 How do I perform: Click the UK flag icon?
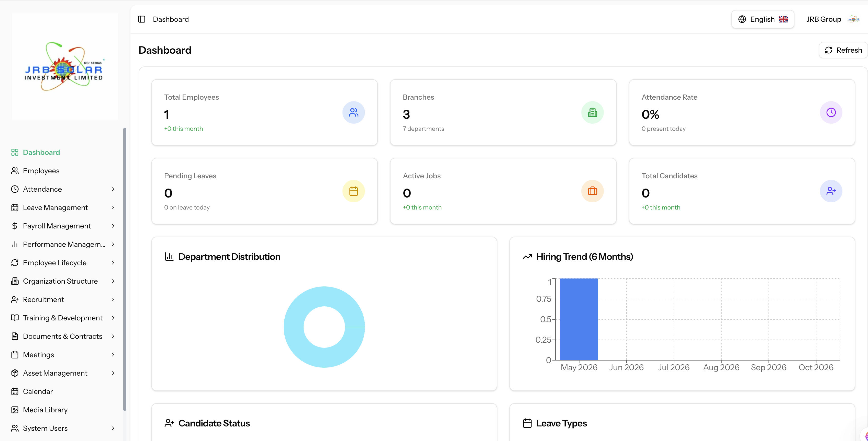click(783, 19)
